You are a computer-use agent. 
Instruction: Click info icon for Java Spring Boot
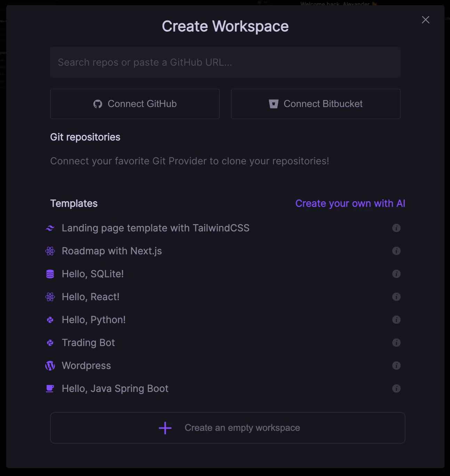[396, 388]
